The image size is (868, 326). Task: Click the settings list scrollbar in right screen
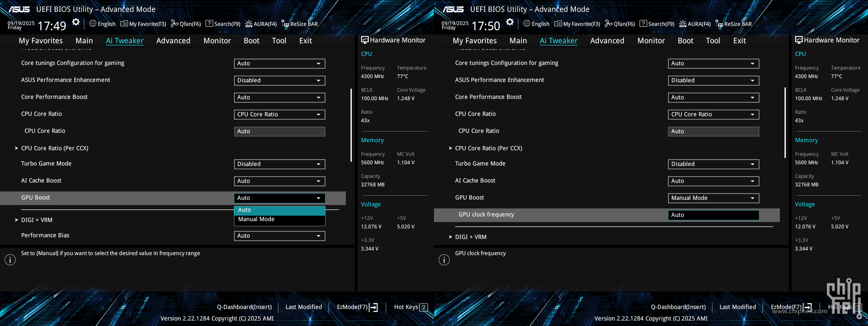click(785, 123)
